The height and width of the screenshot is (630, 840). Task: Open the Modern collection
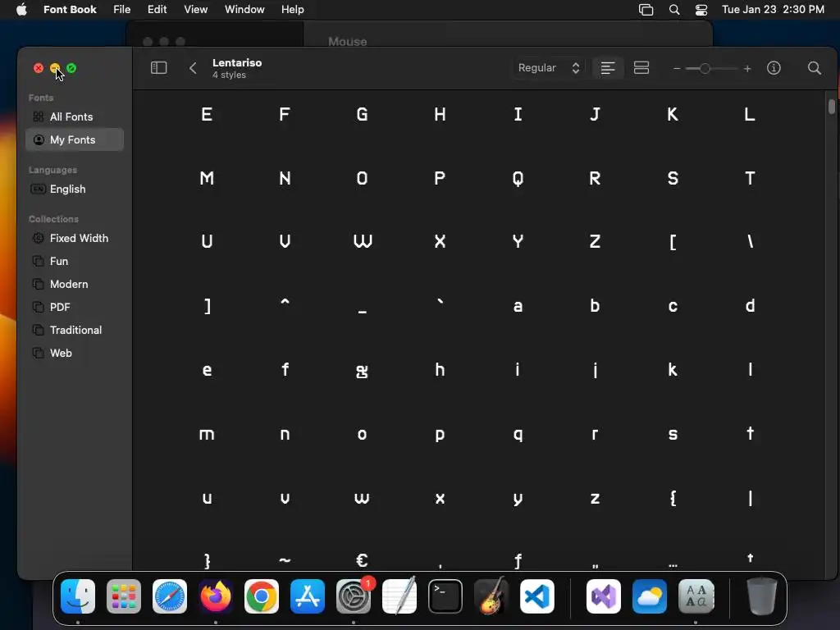click(x=75, y=285)
